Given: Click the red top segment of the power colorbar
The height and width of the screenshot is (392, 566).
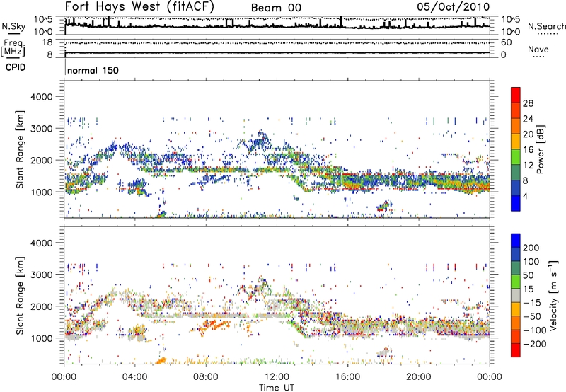Looking at the screenshot, I should click(x=516, y=95).
